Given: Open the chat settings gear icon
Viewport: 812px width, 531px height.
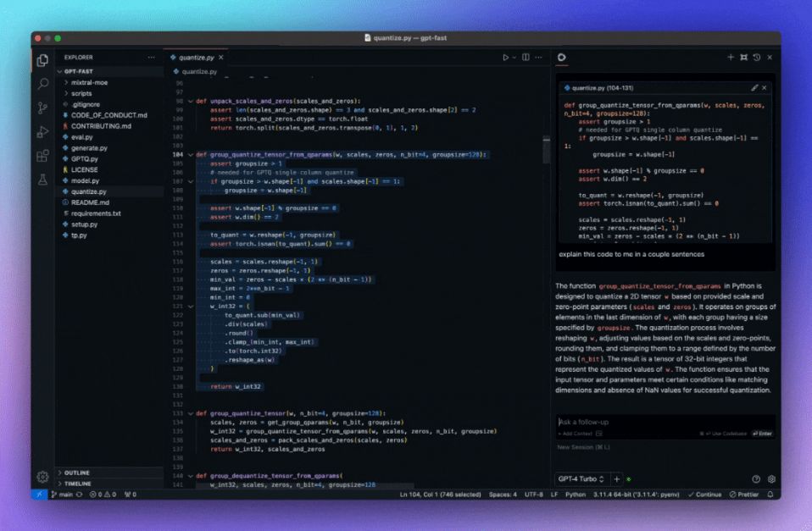Looking at the screenshot, I should [x=770, y=479].
